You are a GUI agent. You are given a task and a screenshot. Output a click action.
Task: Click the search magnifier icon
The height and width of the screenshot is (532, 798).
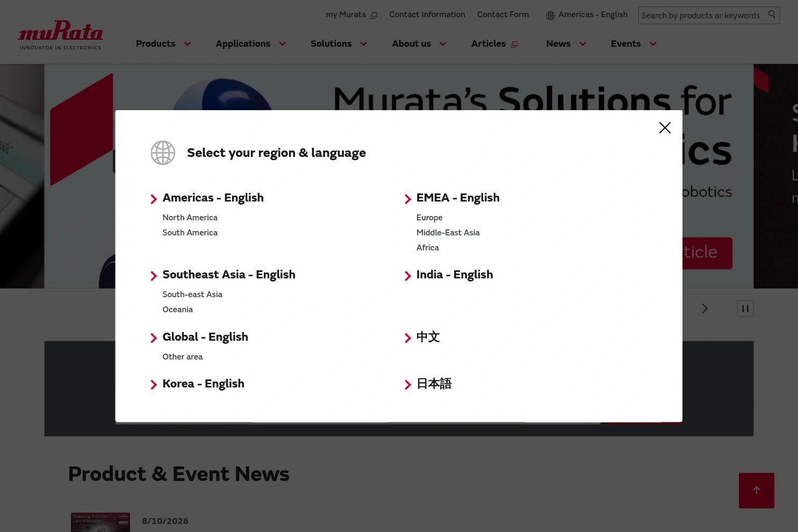coord(772,15)
